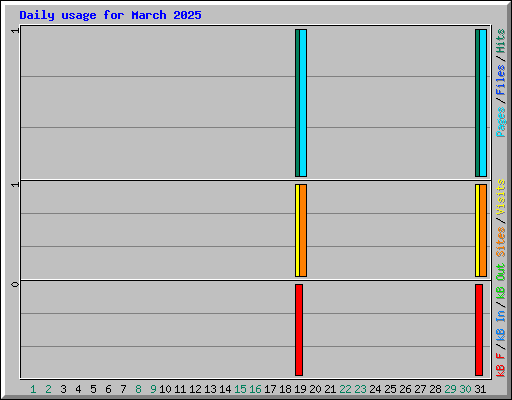The image size is (512, 400).
Task: Click day label 15 on the axis
Action: tap(240, 389)
